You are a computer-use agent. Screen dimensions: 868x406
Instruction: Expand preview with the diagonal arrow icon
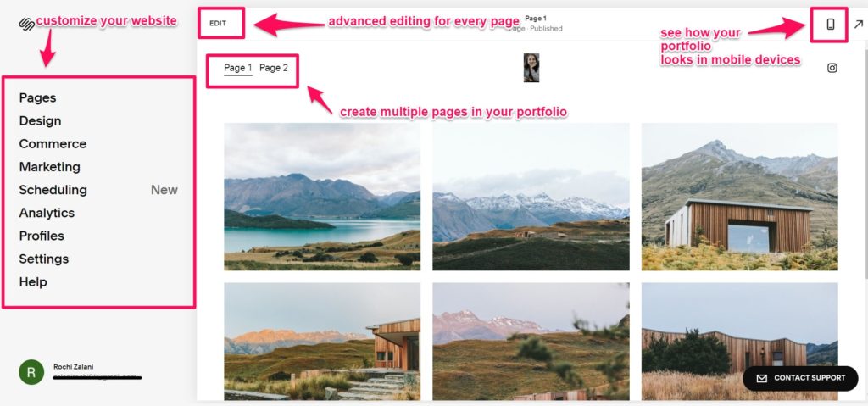[x=858, y=24]
